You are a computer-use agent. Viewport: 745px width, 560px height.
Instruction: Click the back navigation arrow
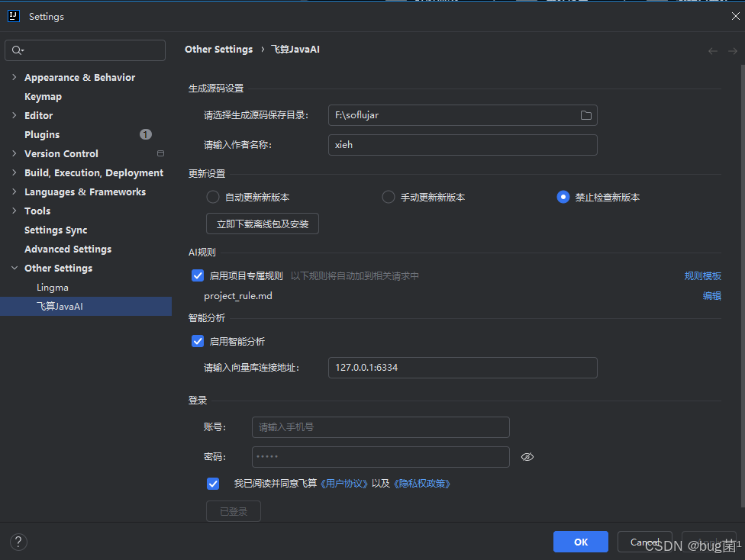point(713,51)
